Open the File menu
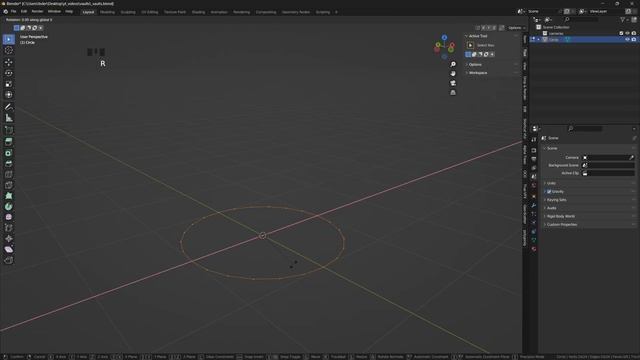The height and width of the screenshot is (360, 640). point(13,11)
